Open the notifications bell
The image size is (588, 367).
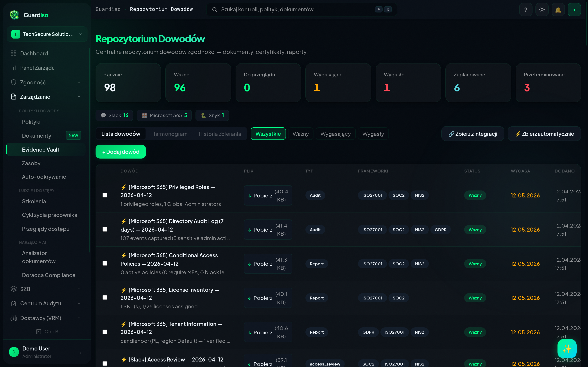click(558, 10)
